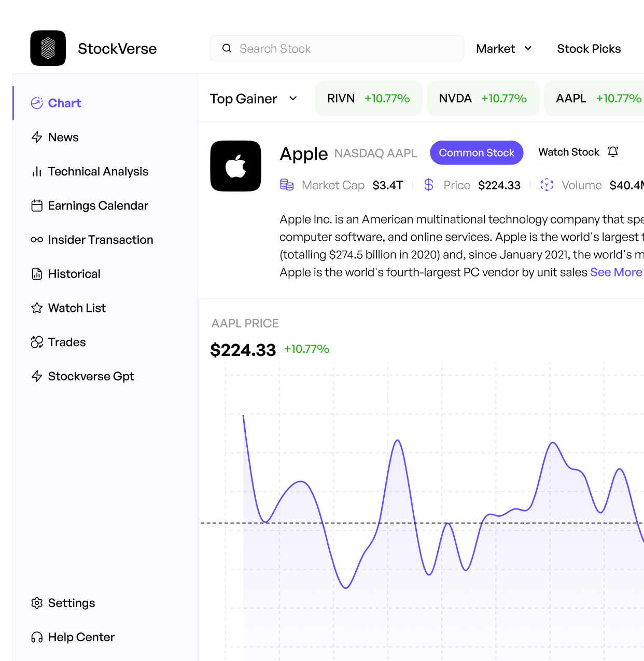Click the Technical Analysis bar-chart icon
Image resolution: width=644 pixels, height=661 pixels.
pyautogui.click(x=37, y=172)
